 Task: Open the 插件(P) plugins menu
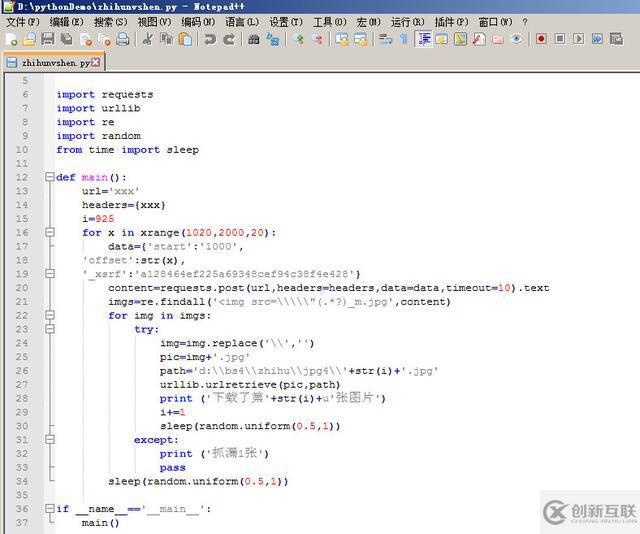(x=451, y=21)
